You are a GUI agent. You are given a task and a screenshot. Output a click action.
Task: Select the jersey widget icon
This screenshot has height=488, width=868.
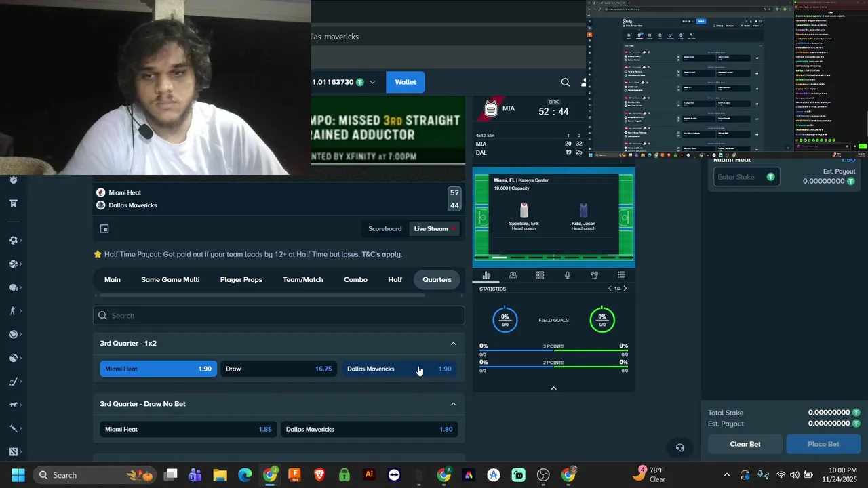click(594, 275)
